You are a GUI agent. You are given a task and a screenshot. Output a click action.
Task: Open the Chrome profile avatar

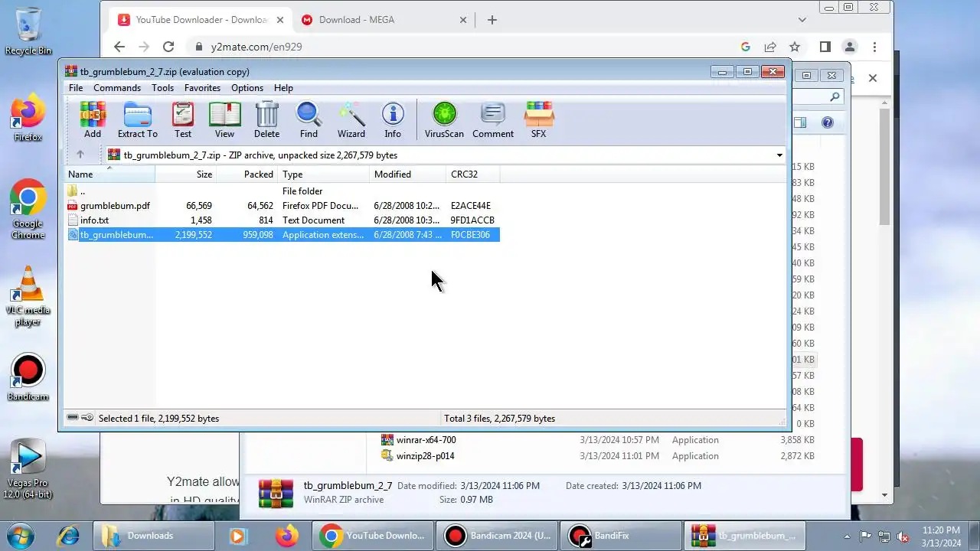849,47
